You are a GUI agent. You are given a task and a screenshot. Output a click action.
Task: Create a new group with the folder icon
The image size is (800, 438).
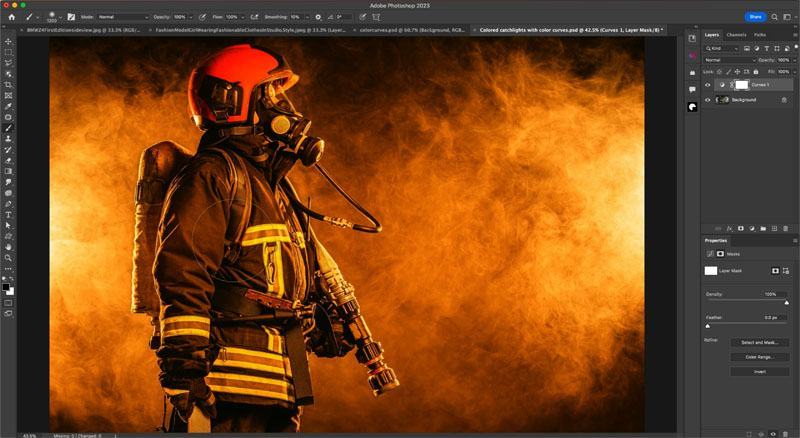coord(762,228)
